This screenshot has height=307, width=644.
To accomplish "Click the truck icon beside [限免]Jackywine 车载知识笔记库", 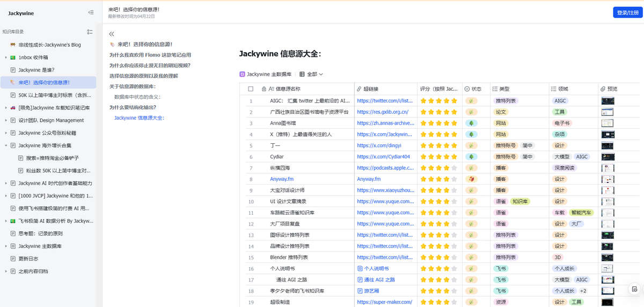I will coord(13,107).
